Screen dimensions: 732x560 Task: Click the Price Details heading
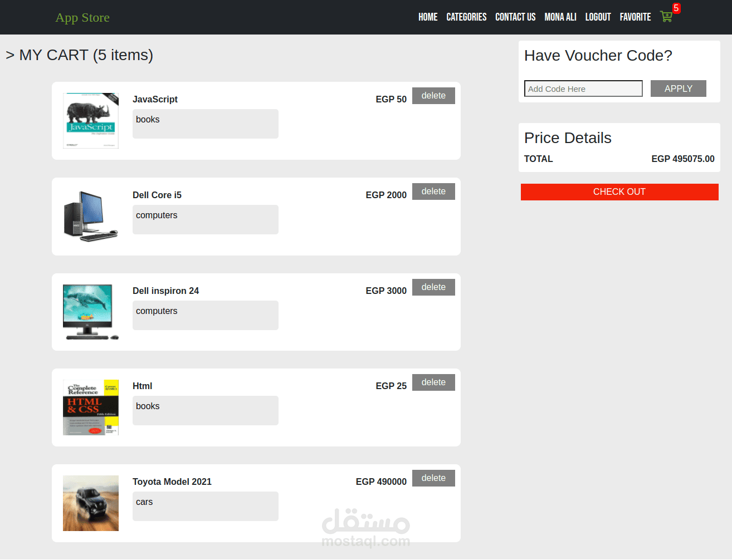(x=568, y=138)
